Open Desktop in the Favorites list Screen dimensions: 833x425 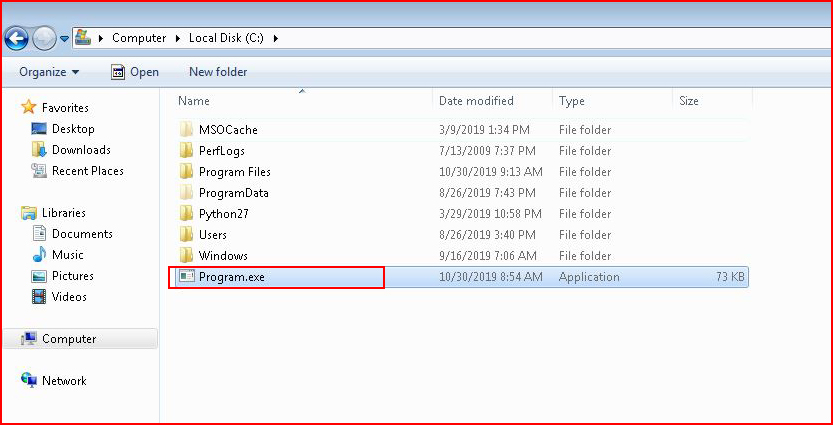click(73, 129)
